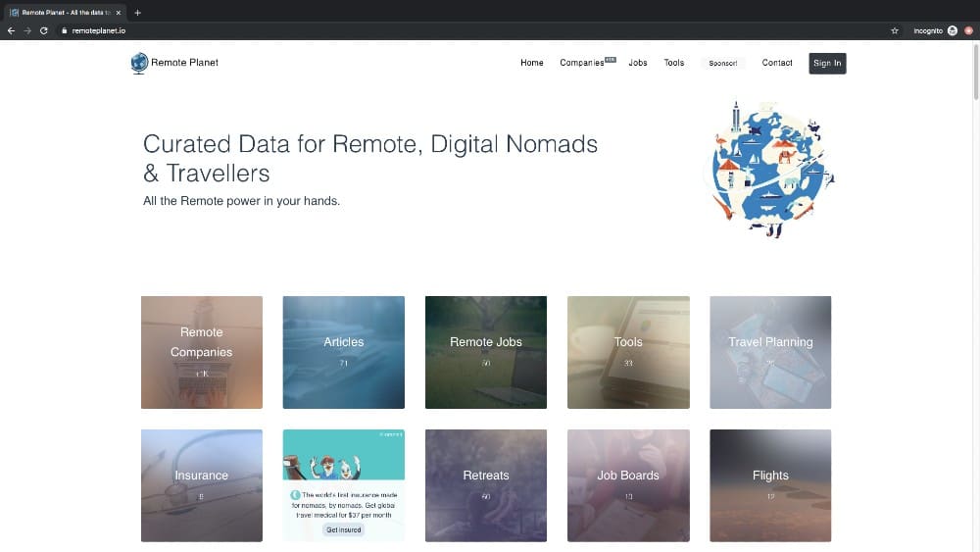Viewport: 980px width, 552px height.
Task: Click the Sponsor button in navbar
Action: (723, 63)
